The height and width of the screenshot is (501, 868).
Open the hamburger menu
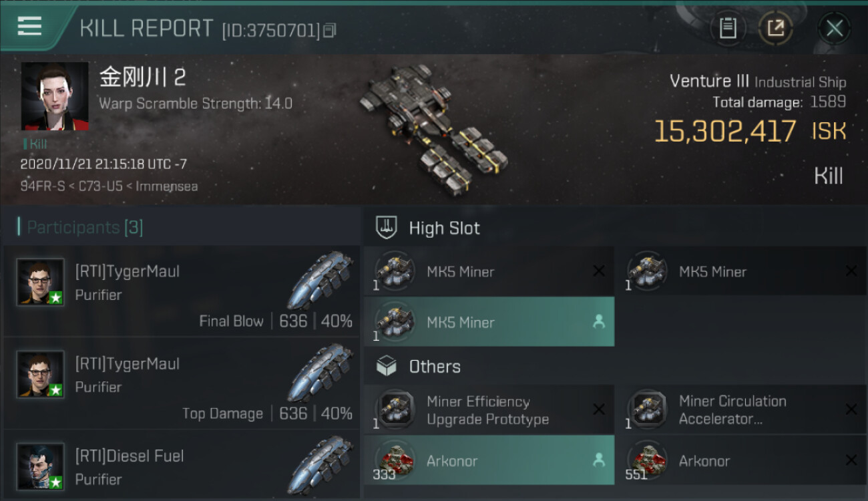pos(29,27)
